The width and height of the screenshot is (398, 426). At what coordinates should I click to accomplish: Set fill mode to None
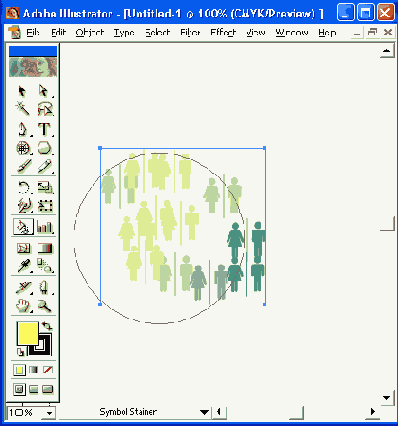48,370
